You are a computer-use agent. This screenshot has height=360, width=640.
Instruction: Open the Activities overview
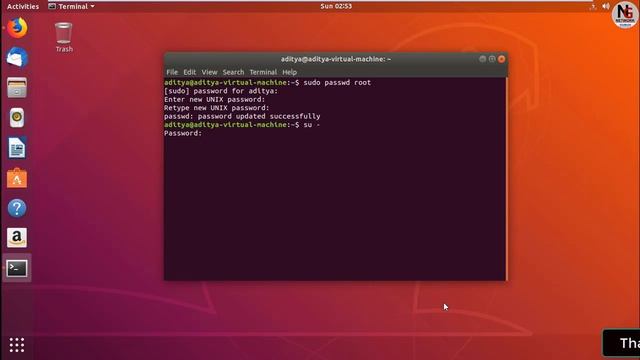pyautogui.click(x=23, y=6)
